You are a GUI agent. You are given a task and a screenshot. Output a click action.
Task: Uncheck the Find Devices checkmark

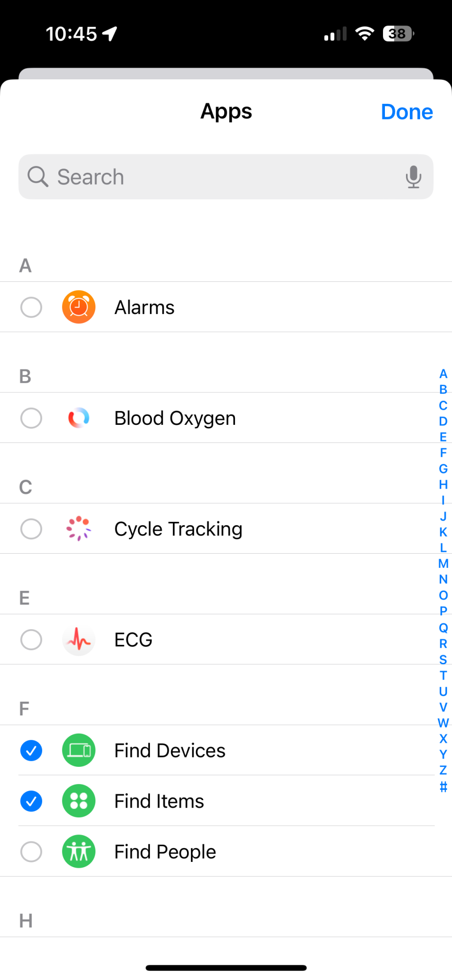(31, 750)
